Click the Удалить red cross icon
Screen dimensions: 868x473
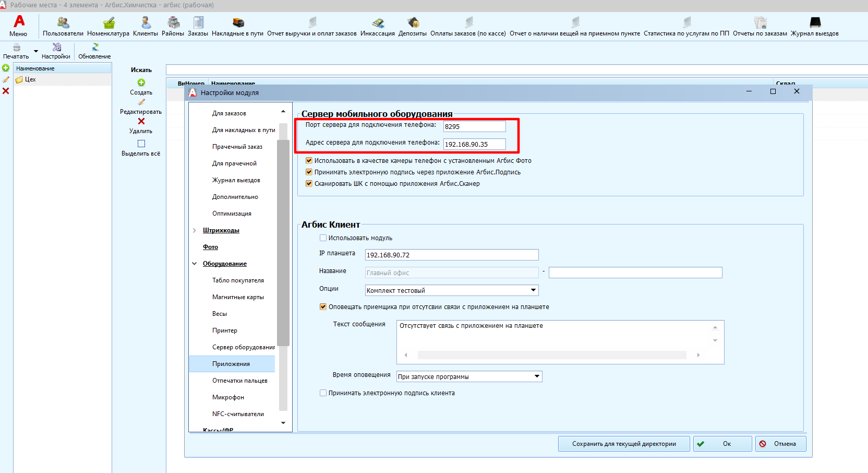click(141, 121)
